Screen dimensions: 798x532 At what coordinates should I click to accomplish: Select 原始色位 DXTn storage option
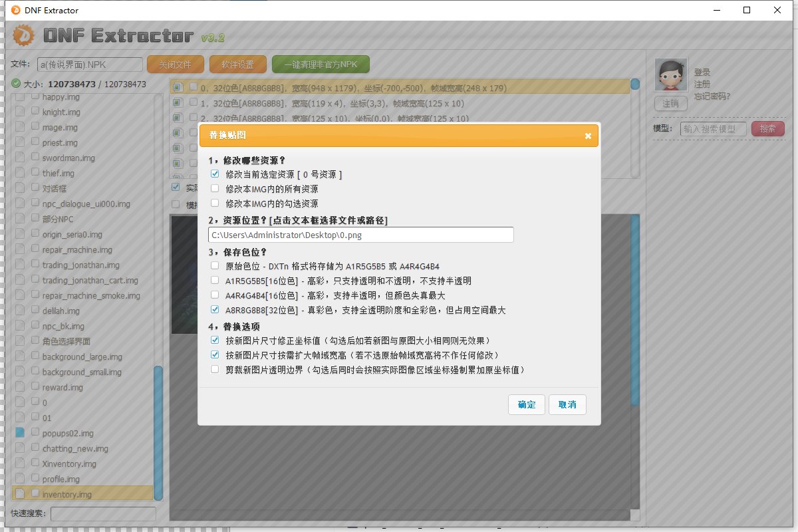[x=215, y=266]
